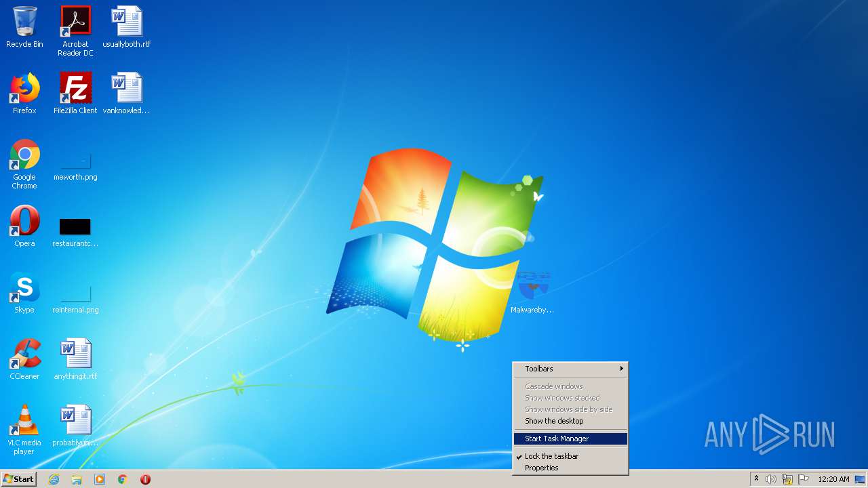
Task: Open the Start menu
Action: click(18, 479)
